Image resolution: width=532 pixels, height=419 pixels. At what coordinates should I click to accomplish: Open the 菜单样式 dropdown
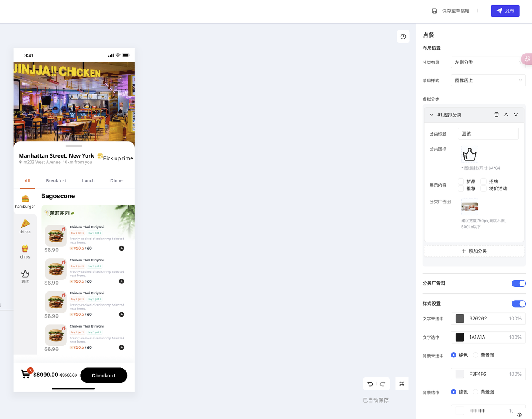pyautogui.click(x=488, y=80)
